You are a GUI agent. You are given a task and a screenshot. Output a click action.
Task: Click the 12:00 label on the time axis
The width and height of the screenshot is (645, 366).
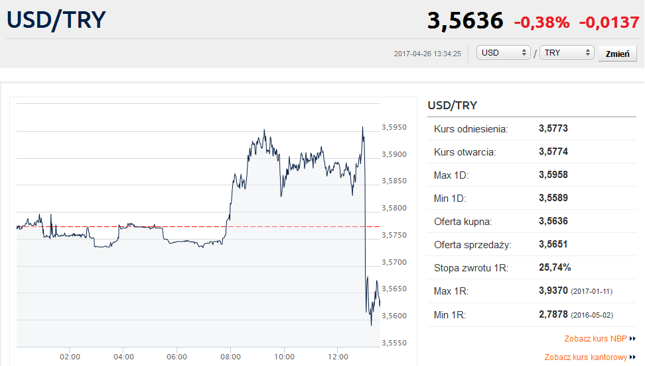338,357
